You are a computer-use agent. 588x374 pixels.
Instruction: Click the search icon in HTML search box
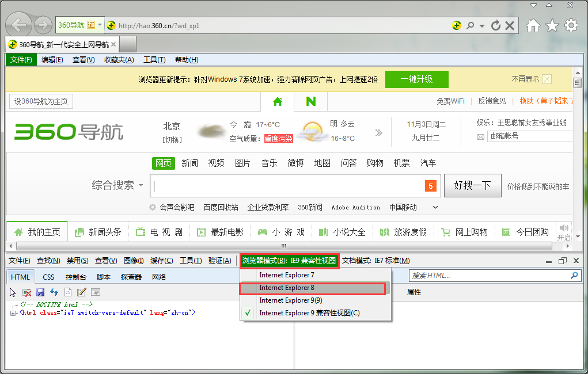(x=574, y=276)
